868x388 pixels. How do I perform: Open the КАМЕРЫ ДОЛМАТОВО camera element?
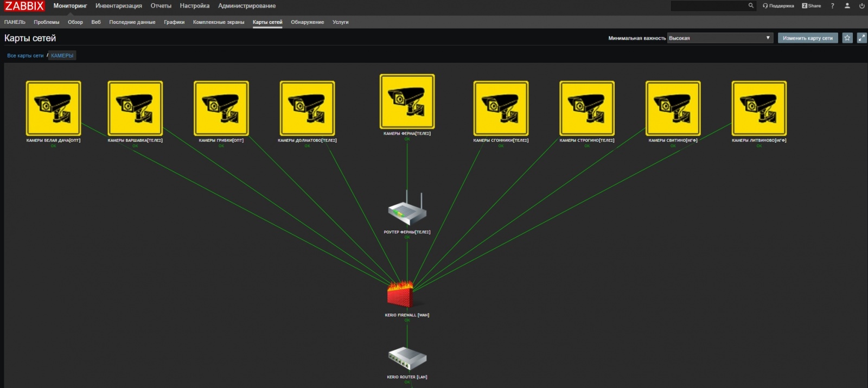[307, 109]
